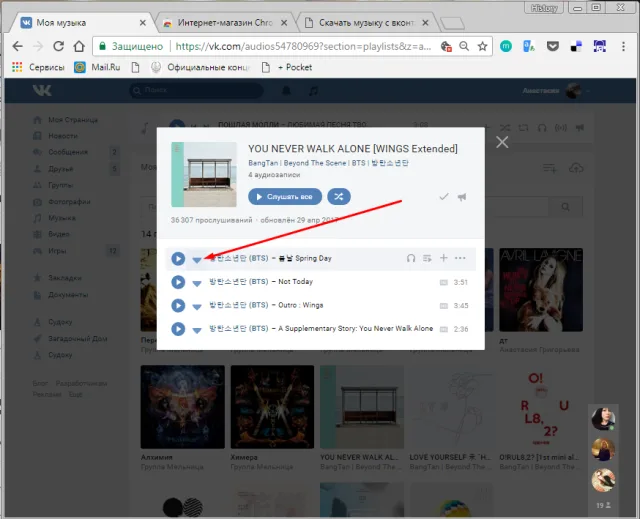Viewport: 640px width, 519px height.
Task: Shuffle the playlist tracks
Action: 339,197
